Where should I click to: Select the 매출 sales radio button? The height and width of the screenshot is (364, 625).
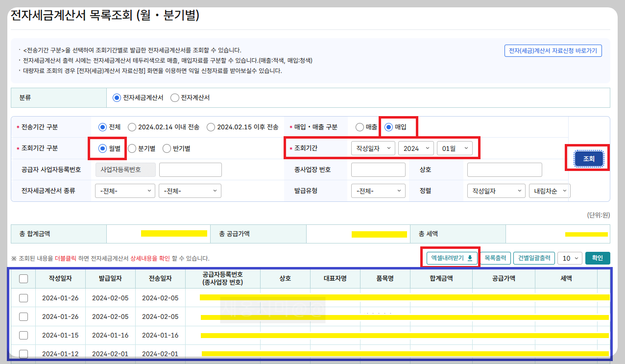359,126
